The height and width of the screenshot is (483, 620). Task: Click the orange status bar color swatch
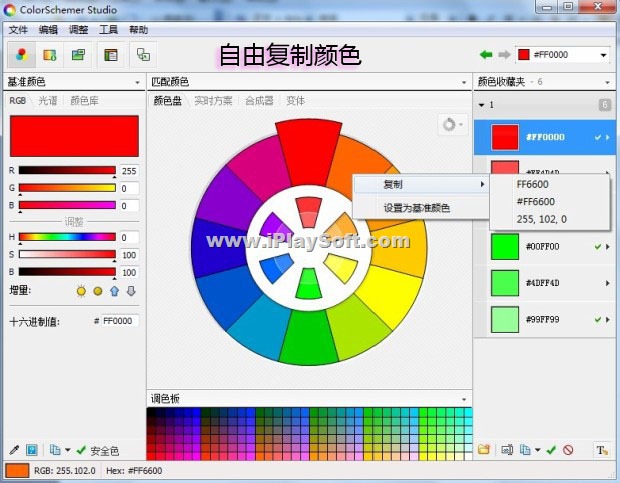(x=17, y=470)
